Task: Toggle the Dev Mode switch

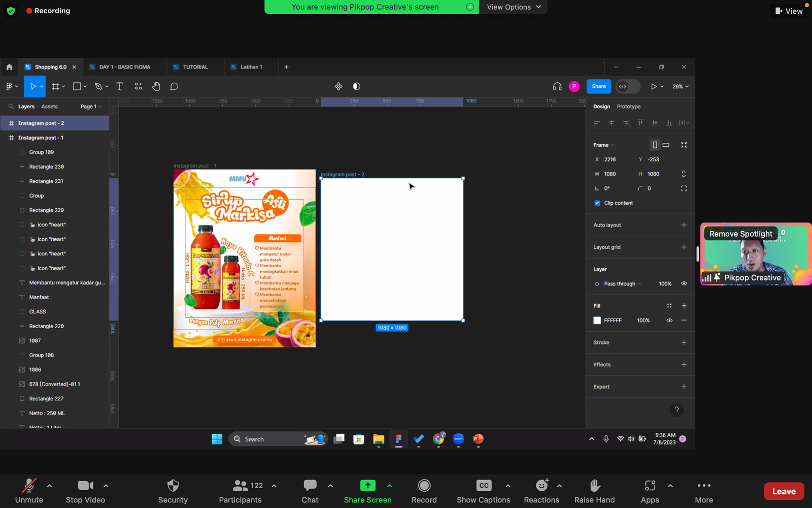Action: click(x=627, y=86)
